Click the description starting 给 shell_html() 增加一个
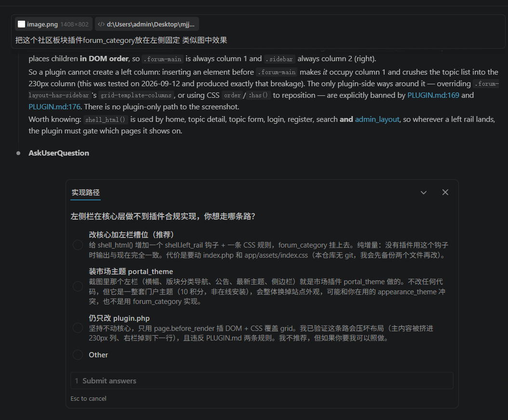 pyautogui.click(x=268, y=250)
